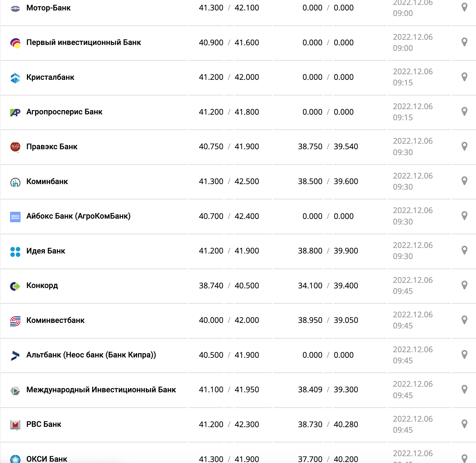The image size is (476, 463).
Task: Click the Конкорд map pin icon
Action: (464, 285)
